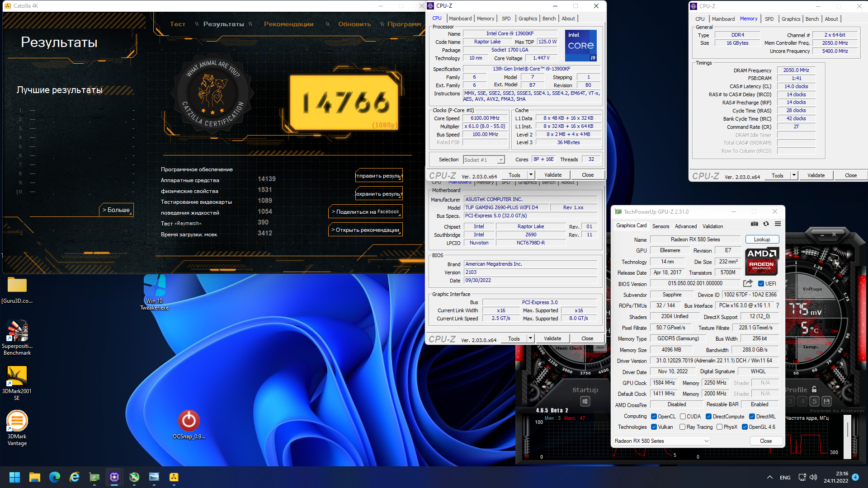The width and height of the screenshot is (868, 488).
Task: Click the Bus Interface question mark icon
Action: tap(778, 305)
